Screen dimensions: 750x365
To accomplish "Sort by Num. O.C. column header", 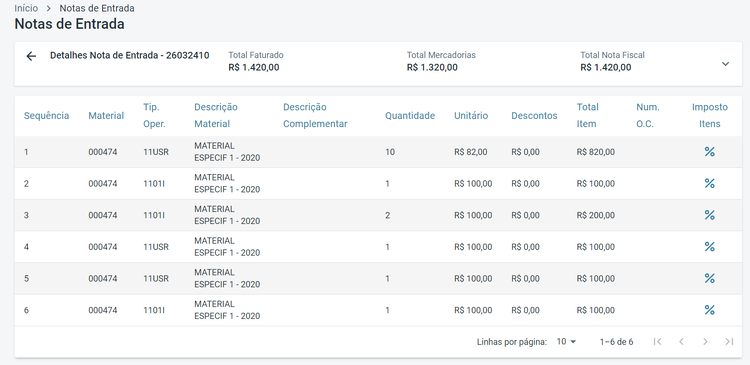I will [x=648, y=115].
